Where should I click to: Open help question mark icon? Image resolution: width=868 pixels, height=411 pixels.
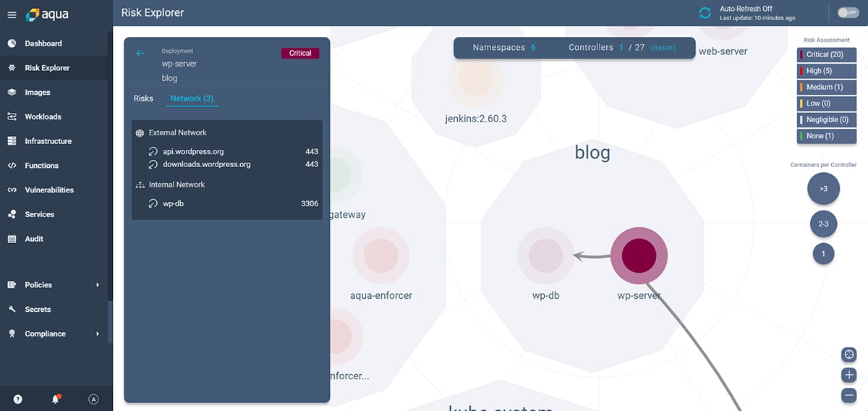17,399
